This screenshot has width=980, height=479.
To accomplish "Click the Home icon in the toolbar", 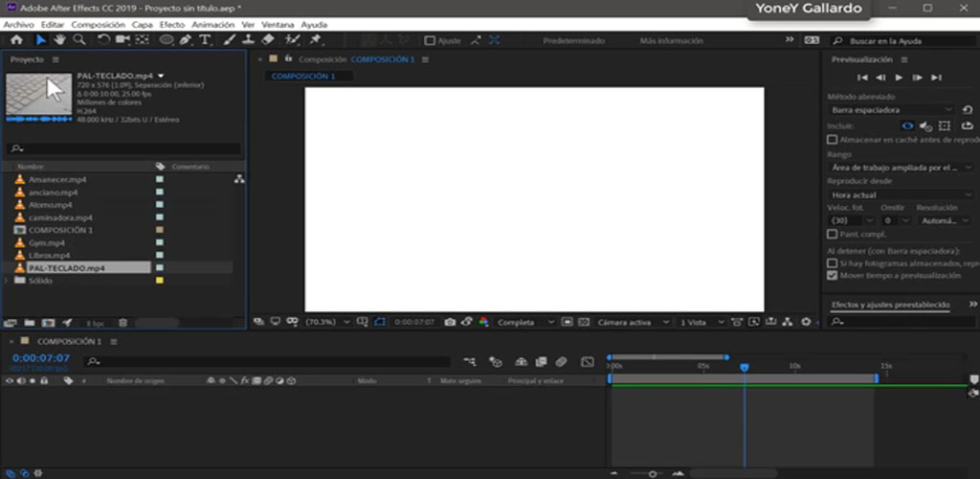I will click(x=16, y=40).
